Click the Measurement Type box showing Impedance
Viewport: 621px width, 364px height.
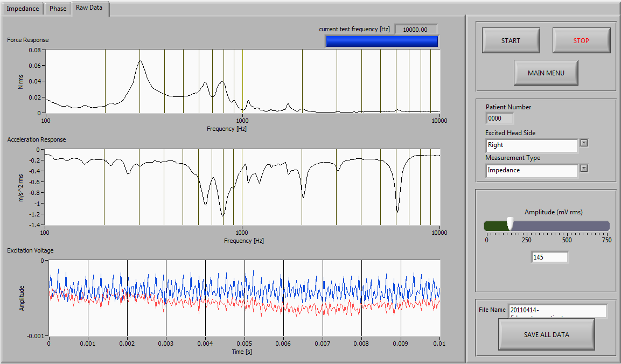coord(531,170)
